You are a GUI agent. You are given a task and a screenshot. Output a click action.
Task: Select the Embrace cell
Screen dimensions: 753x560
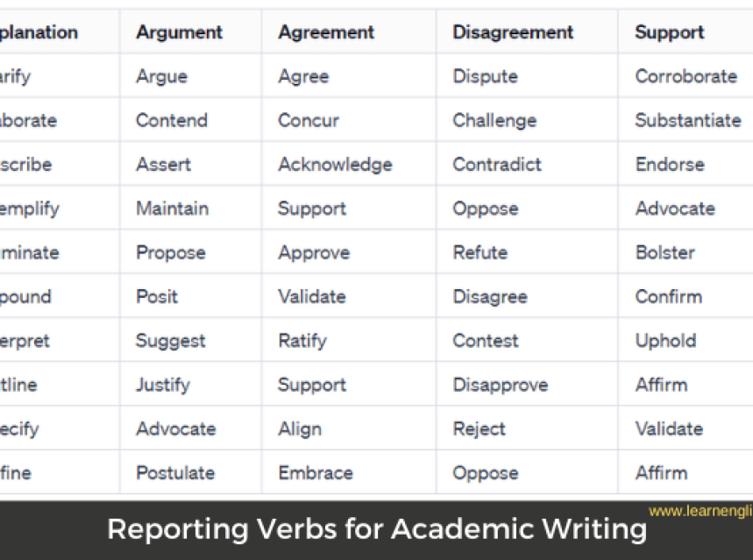[x=316, y=472]
